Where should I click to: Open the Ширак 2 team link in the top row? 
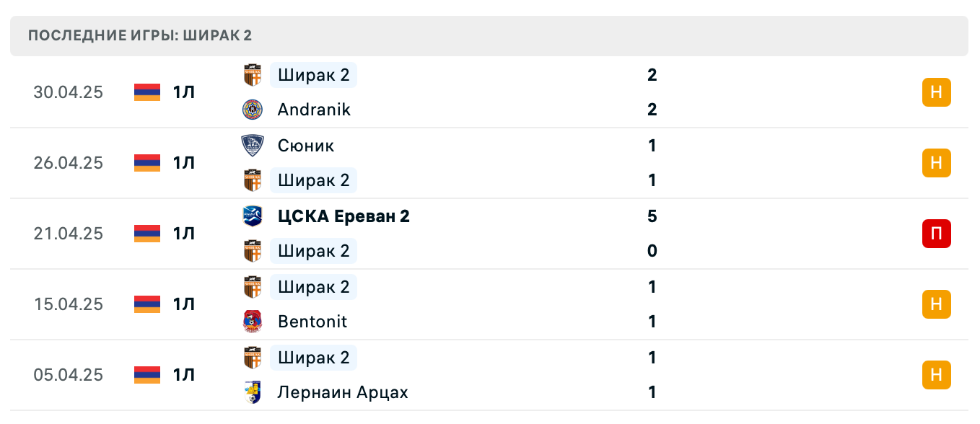(x=313, y=75)
